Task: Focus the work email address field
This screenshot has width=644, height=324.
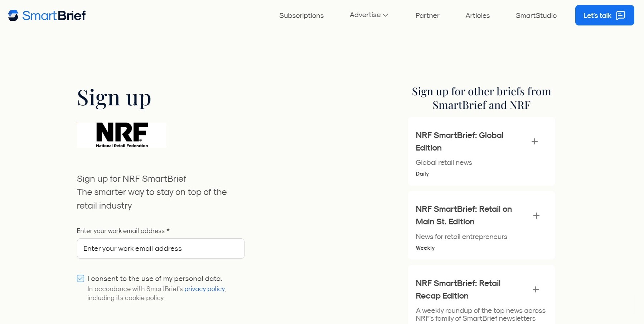Action: pos(161,248)
